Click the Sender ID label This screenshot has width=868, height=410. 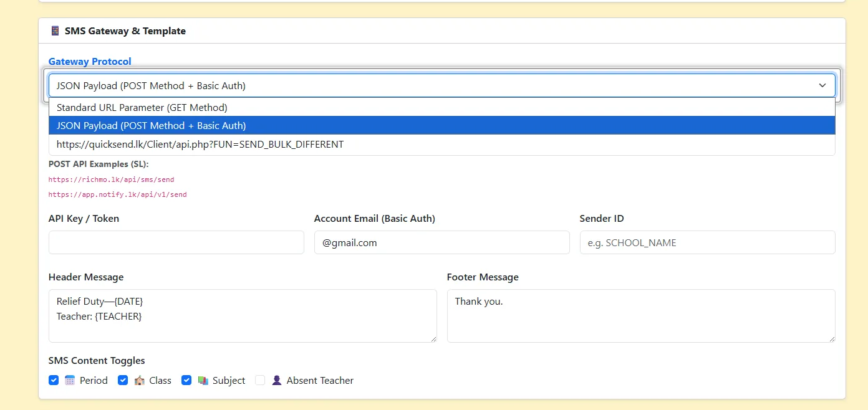[x=602, y=218]
